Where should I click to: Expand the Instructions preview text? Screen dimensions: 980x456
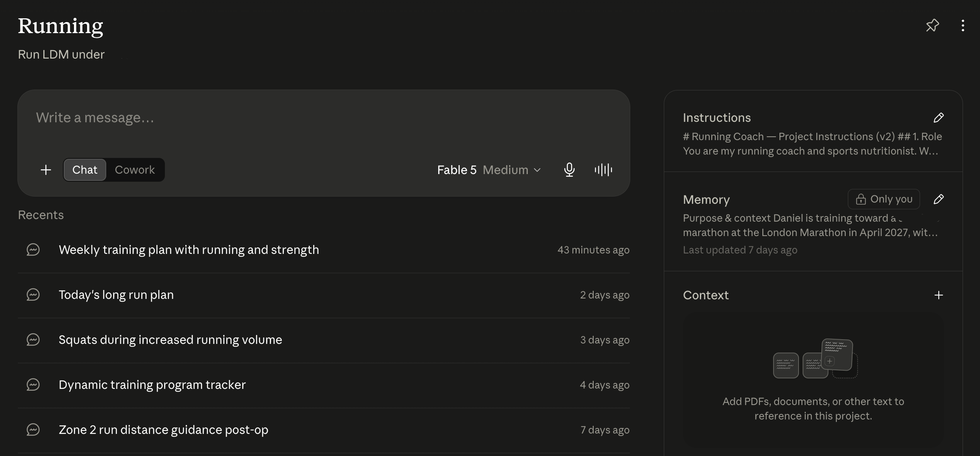pyautogui.click(x=812, y=144)
